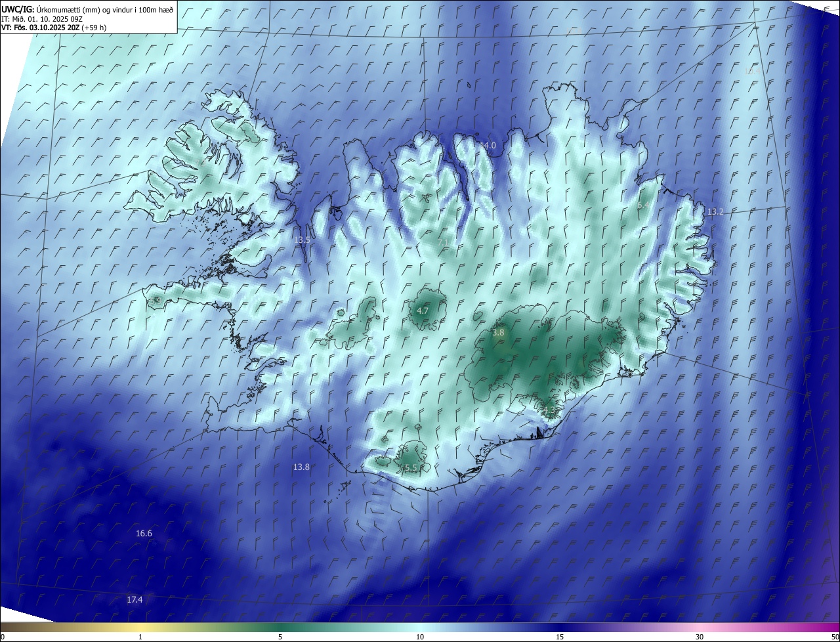The height and width of the screenshot is (642, 840).
Task: Click the 13.8 value label off the southwest coast
Action: [301, 467]
